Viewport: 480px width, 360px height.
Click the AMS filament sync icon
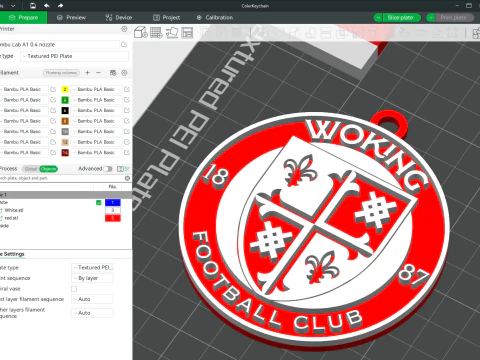[113, 73]
